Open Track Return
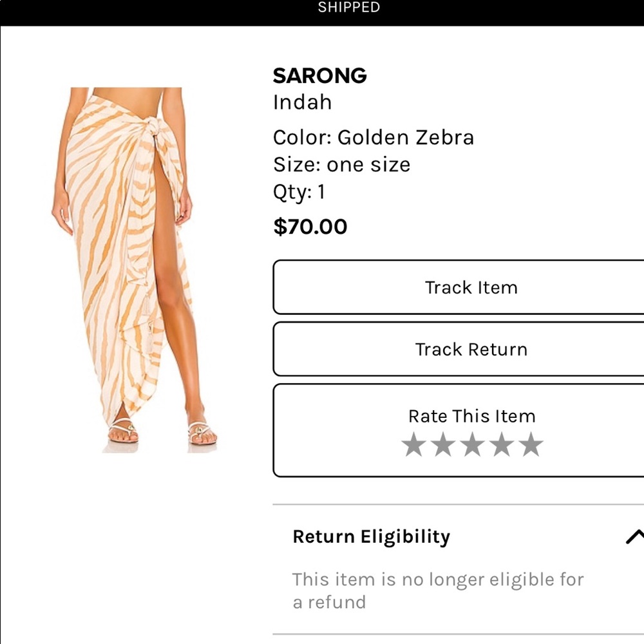Image resolution: width=644 pixels, height=644 pixels. (x=471, y=349)
